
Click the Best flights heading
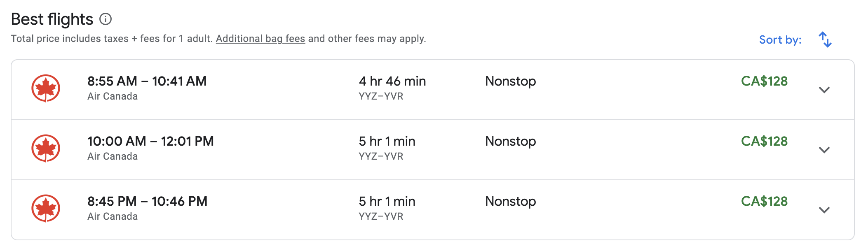pyautogui.click(x=52, y=19)
